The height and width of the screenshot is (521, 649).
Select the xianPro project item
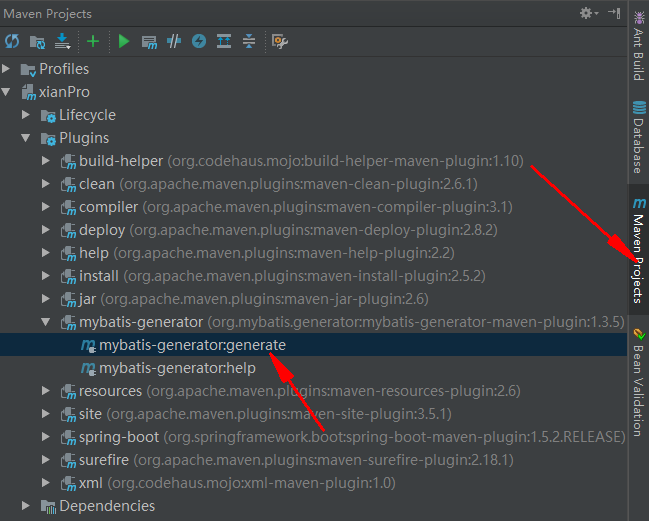[x=64, y=92]
